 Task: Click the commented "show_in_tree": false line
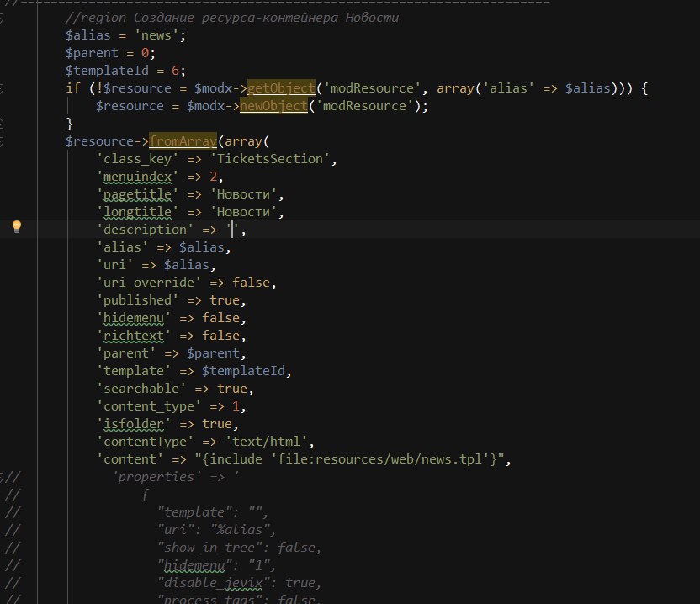(239, 548)
